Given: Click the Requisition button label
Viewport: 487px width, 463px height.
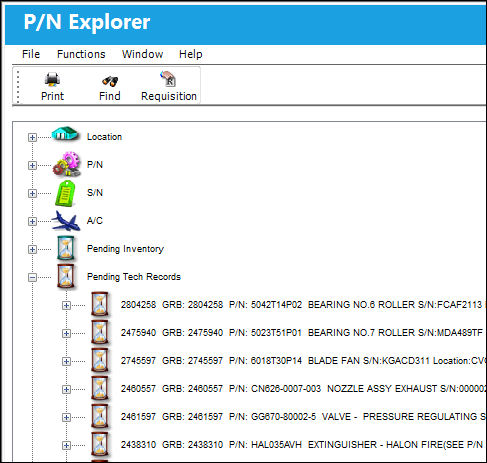Looking at the screenshot, I should [169, 96].
